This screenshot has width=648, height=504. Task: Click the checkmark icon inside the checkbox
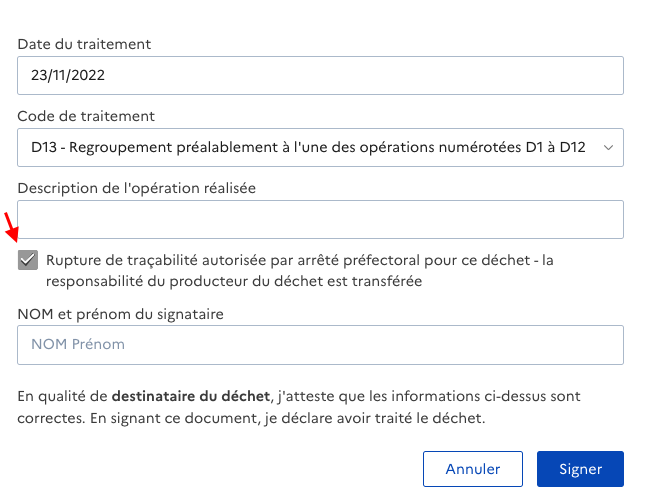pyautogui.click(x=28, y=260)
